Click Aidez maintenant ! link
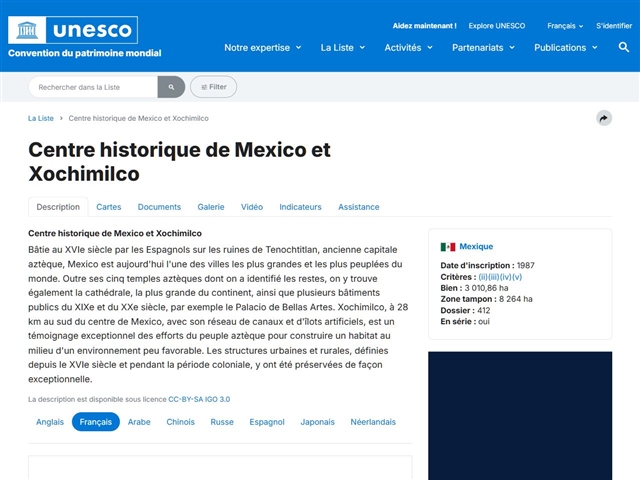This screenshot has width=640, height=480. [424, 26]
